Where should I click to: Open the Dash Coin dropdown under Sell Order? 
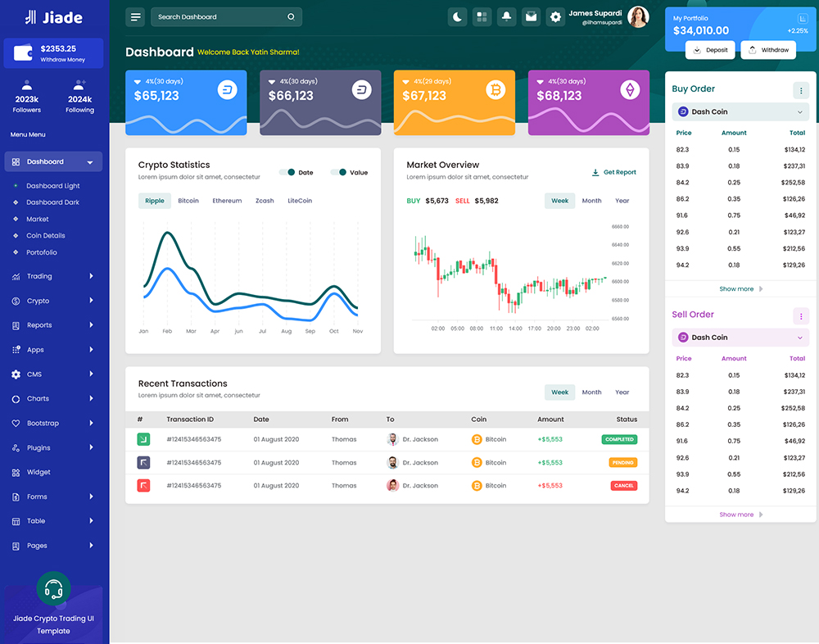click(740, 338)
